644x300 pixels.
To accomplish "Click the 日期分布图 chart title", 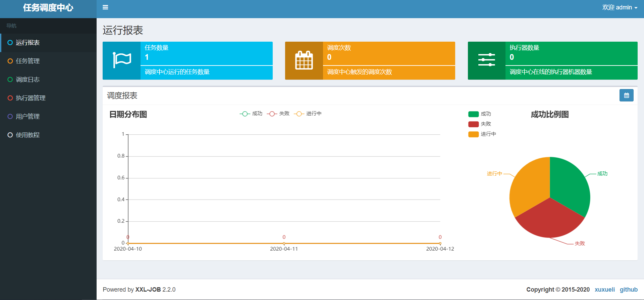I will (128, 115).
